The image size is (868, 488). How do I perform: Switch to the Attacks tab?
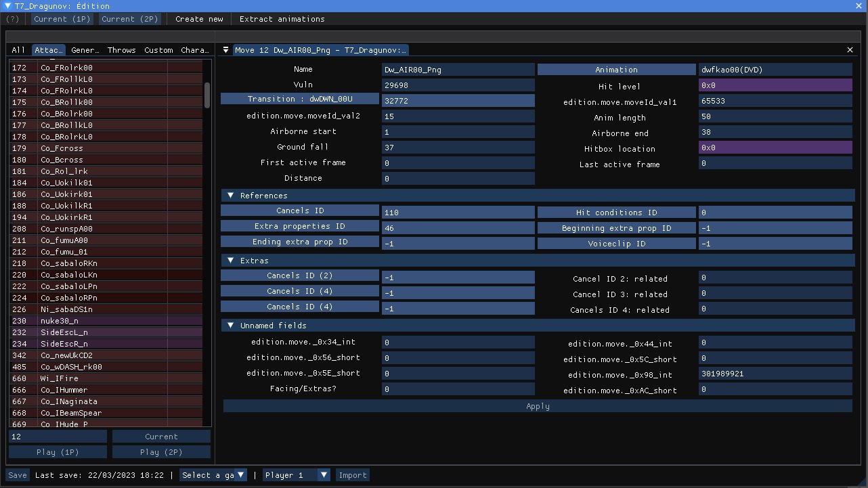[49, 50]
